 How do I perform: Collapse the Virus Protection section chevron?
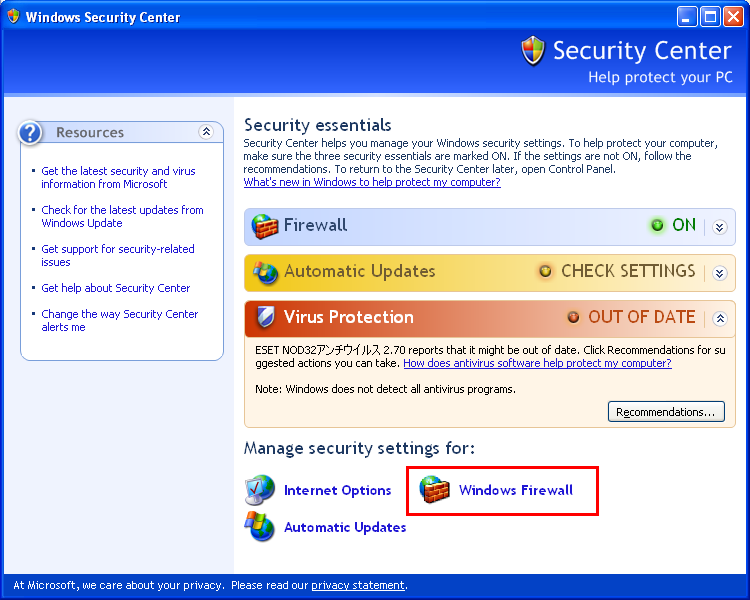[x=719, y=318]
